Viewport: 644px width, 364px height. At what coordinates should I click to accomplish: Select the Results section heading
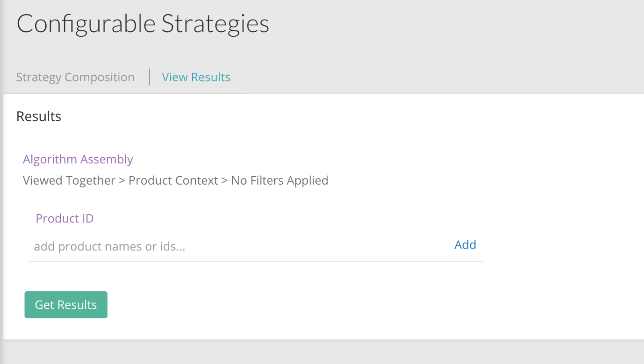[39, 116]
